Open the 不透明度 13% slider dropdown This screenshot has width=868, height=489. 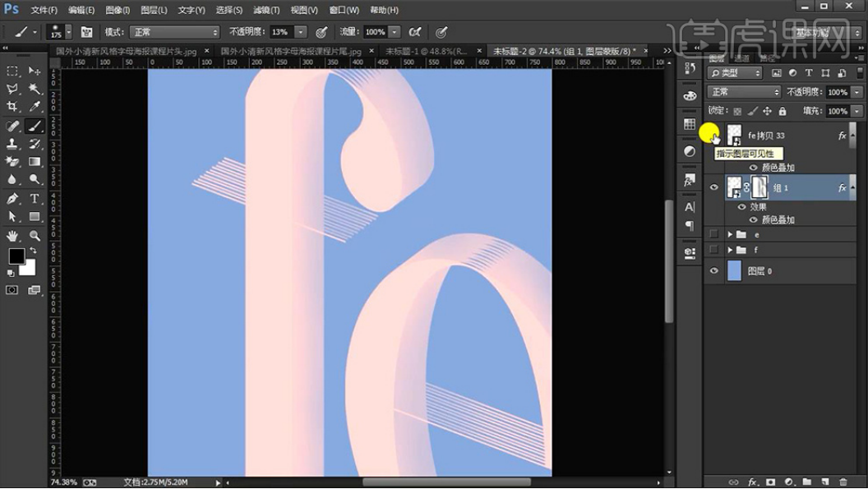[301, 32]
